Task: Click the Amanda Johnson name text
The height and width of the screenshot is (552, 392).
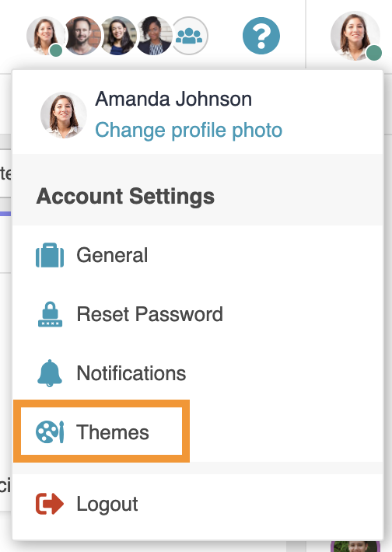Action: coord(173,99)
